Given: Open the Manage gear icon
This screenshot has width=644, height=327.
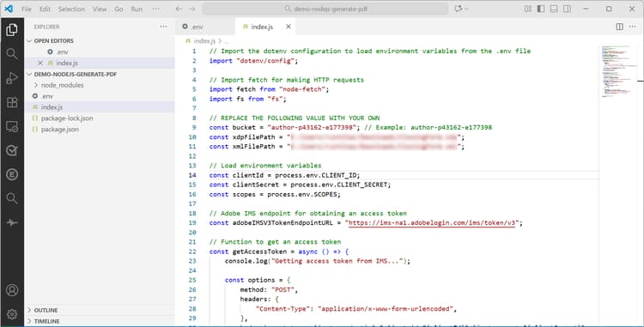Looking at the screenshot, I should click(12, 314).
